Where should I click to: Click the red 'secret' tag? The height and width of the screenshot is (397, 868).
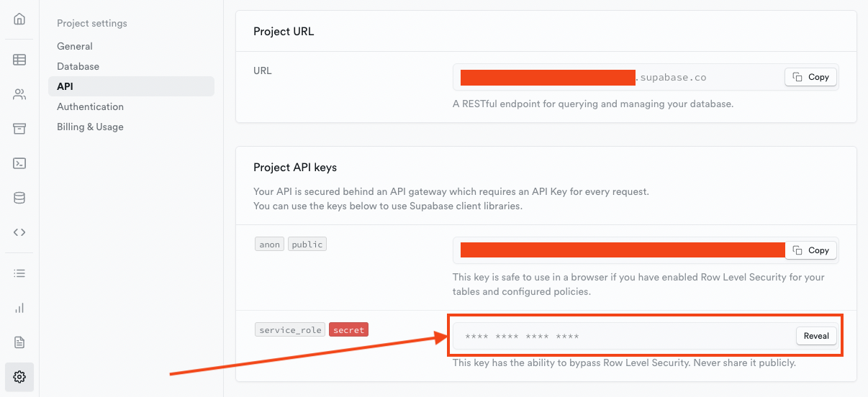click(x=349, y=330)
